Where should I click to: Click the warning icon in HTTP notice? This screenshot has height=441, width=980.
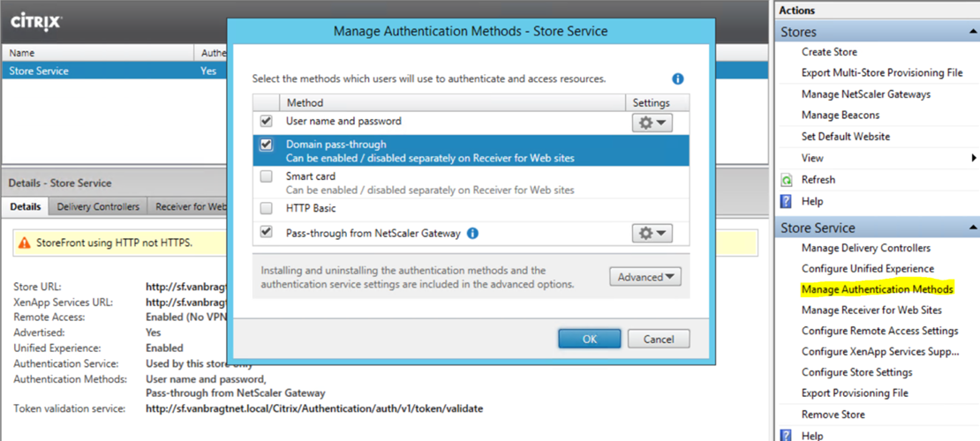25,243
